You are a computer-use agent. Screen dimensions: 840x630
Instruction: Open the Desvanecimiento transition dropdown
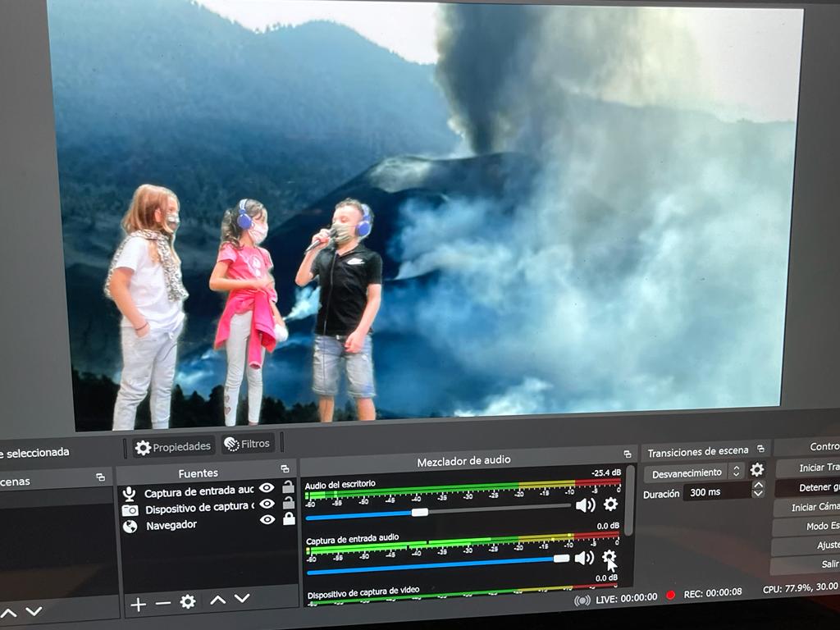(x=693, y=472)
